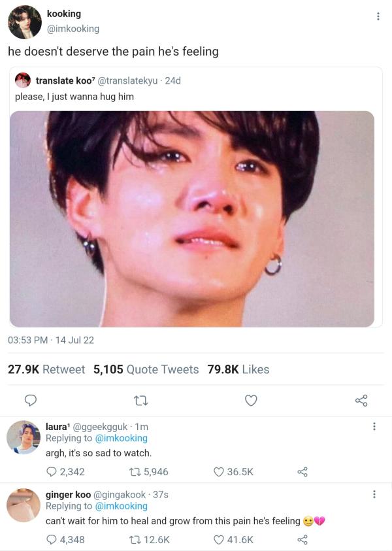View the 27.9K Retweet list
This screenshot has height=551, width=392.
pyautogui.click(x=46, y=369)
